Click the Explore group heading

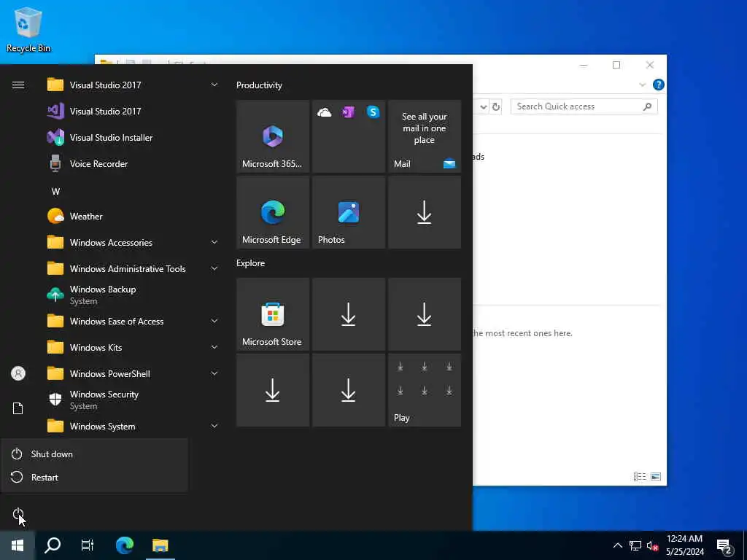point(251,262)
